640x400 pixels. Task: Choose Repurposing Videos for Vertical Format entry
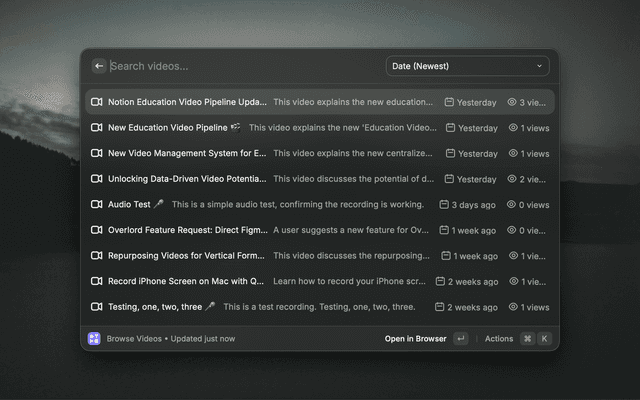[x=187, y=255]
